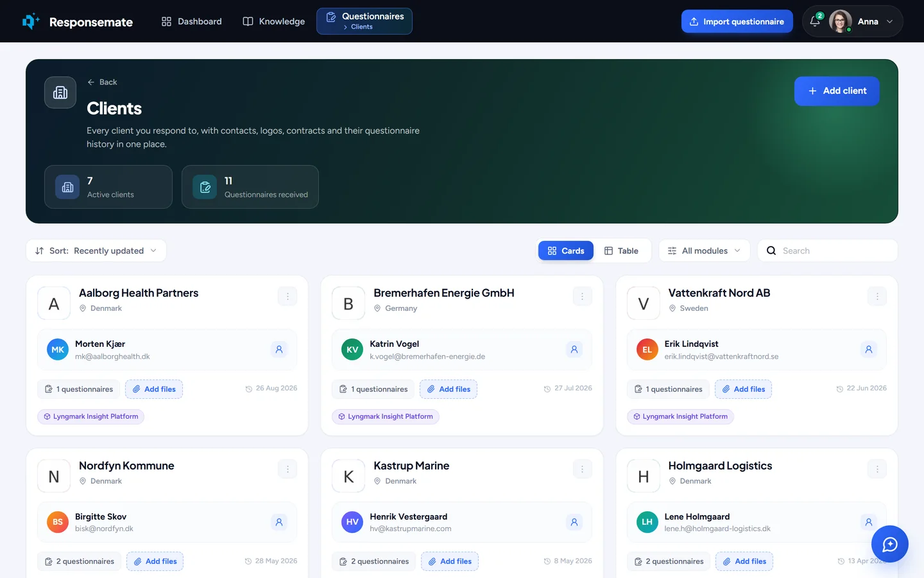Click Lyngmark Insight Platform tag on Bremerhafen card
Viewport: 924px width, 578px height.
[386, 417]
